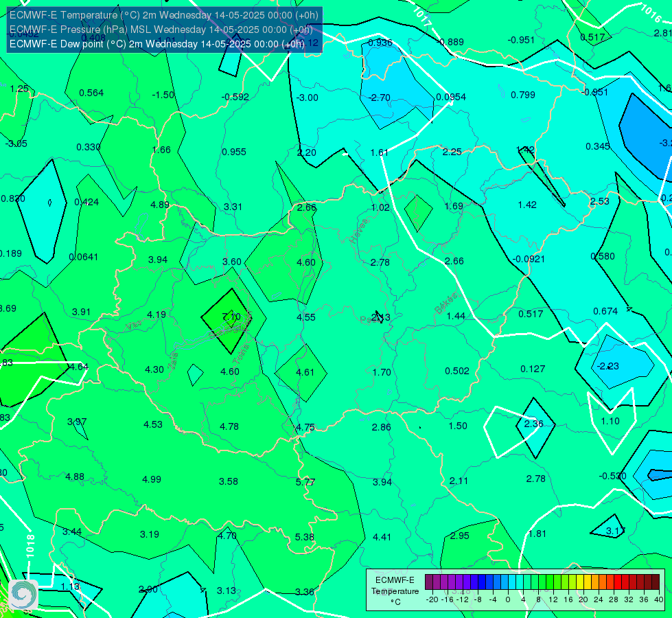Click the 3.58 grid value
The width and height of the screenshot is (672, 618).
coord(229,481)
